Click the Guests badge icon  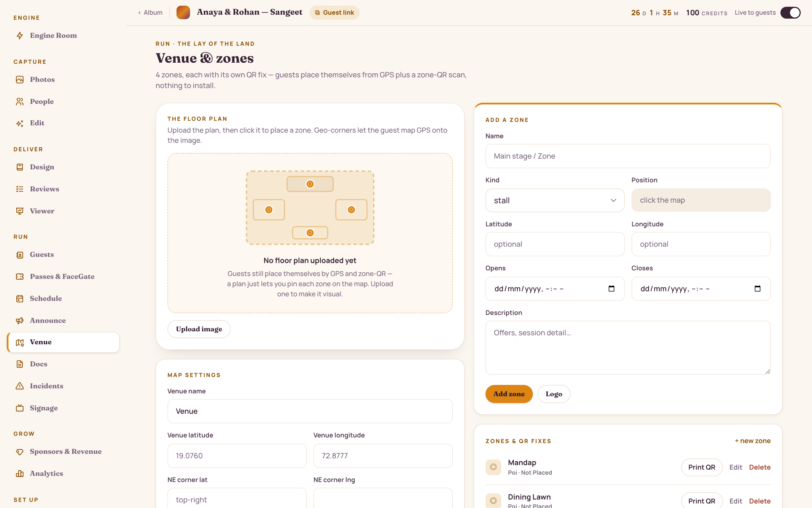point(20,255)
